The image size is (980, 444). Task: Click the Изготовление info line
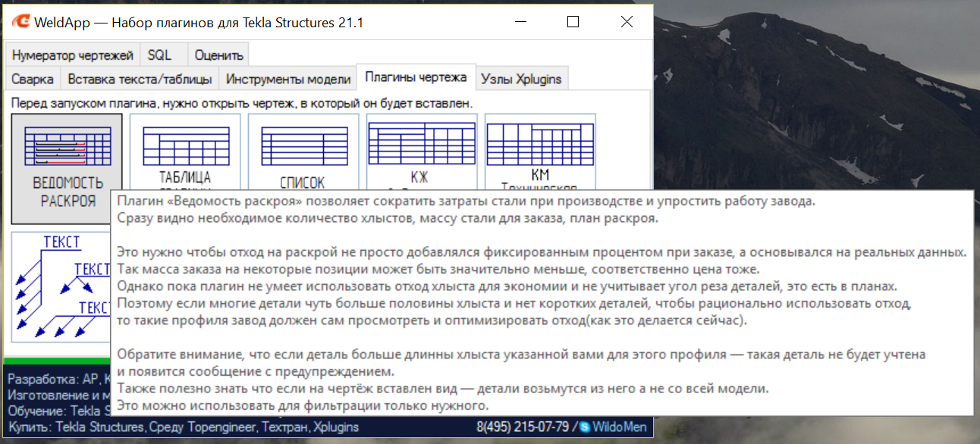(59, 395)
